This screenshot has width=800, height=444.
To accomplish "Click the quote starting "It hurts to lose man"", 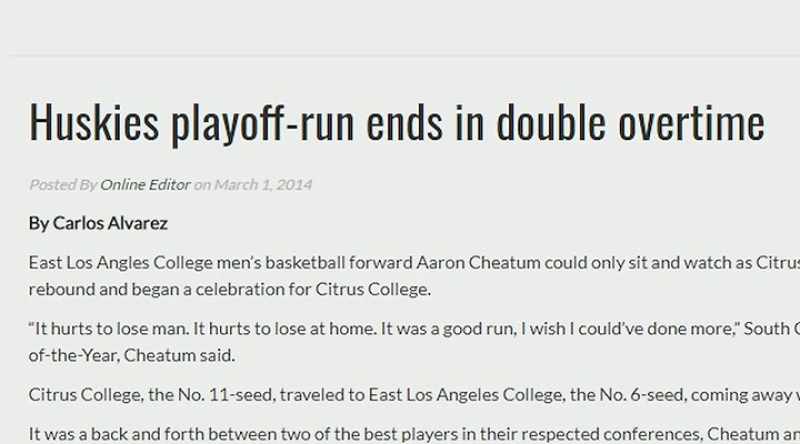I will (414, 342).
